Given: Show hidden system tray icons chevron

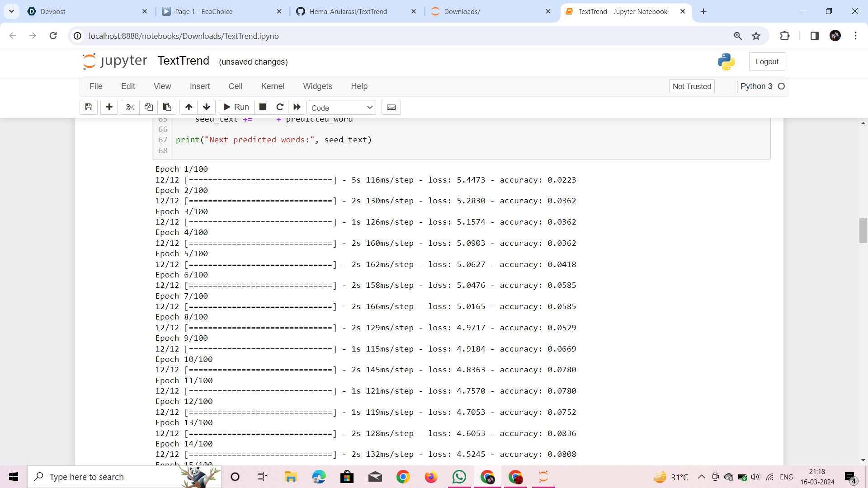Looking at the screenshot, I should coord(702,477).
